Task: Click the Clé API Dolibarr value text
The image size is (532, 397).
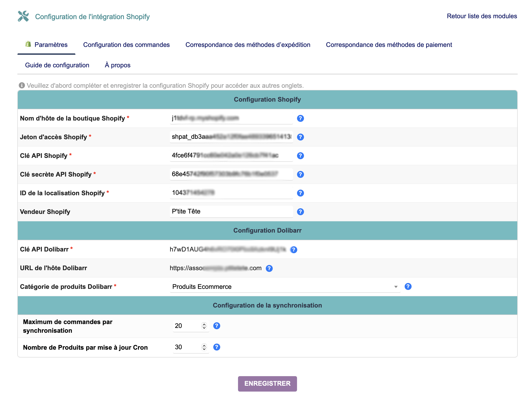Action: [x=228, y=250]
